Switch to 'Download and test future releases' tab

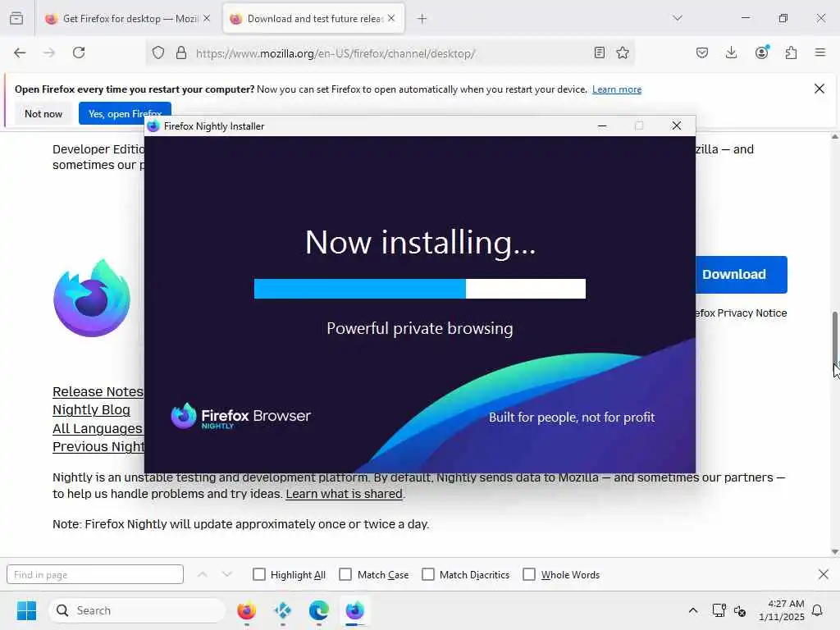pos(313,19)
